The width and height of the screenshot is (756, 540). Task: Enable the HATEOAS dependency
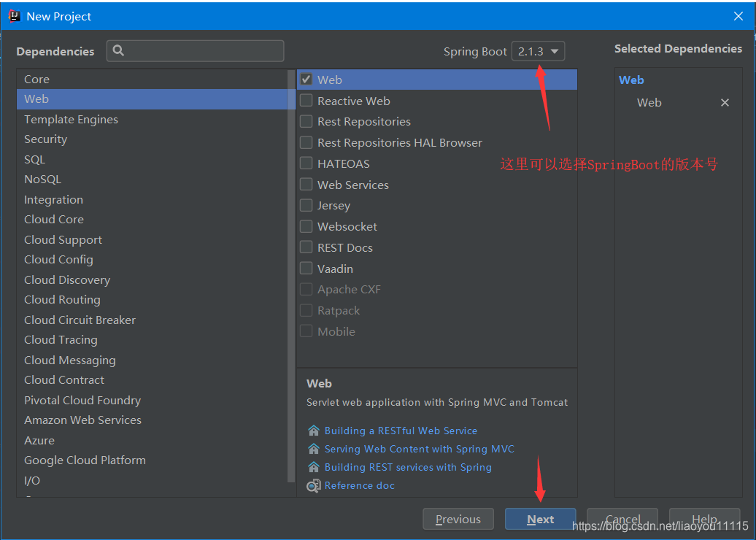[306, 163]
